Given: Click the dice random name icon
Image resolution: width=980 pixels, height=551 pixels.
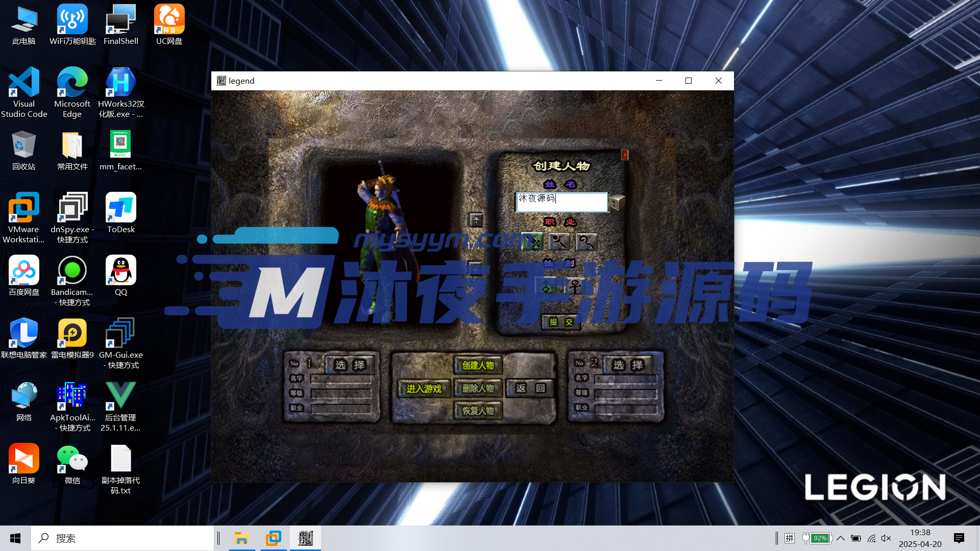Looking at the screenshot, I should click(x=617, y=202).
